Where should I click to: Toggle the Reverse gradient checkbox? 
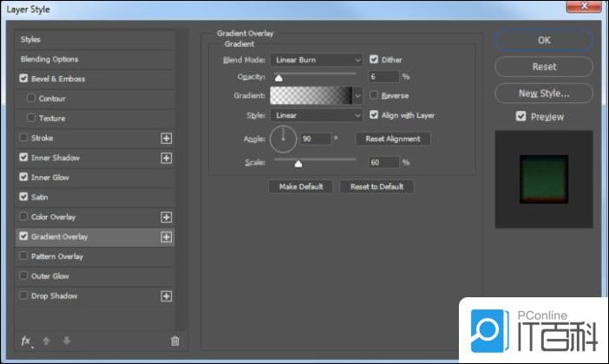point(374,95)
